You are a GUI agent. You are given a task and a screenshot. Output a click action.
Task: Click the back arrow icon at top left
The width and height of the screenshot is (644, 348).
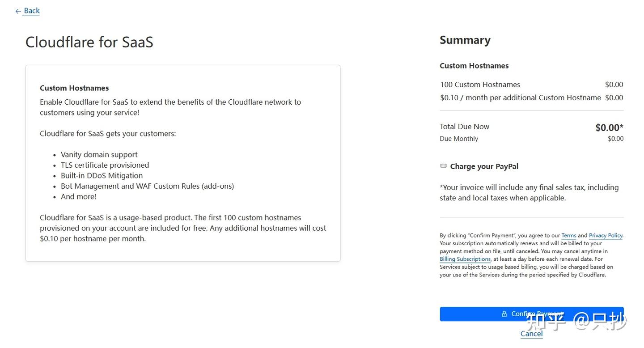click(17, 11)
